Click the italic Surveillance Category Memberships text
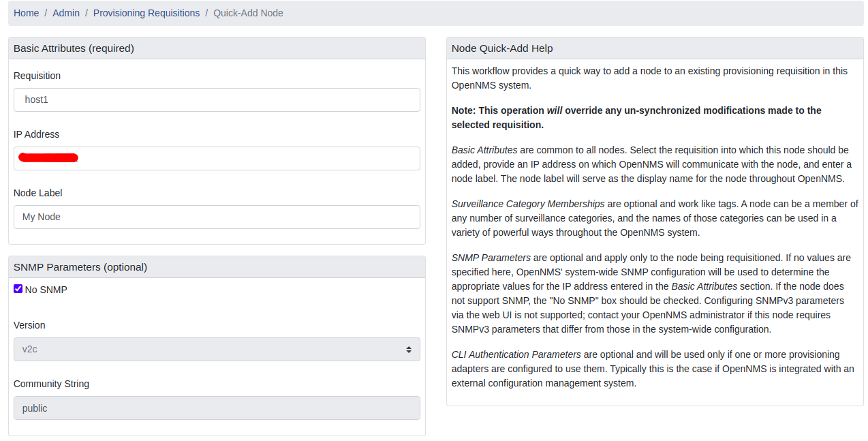 (x=528, y=204)
